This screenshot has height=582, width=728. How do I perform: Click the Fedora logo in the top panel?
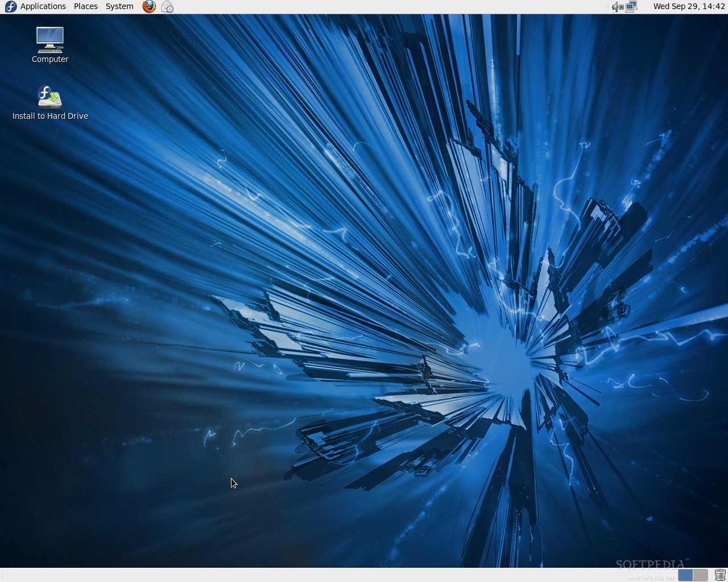click(10, 7)
